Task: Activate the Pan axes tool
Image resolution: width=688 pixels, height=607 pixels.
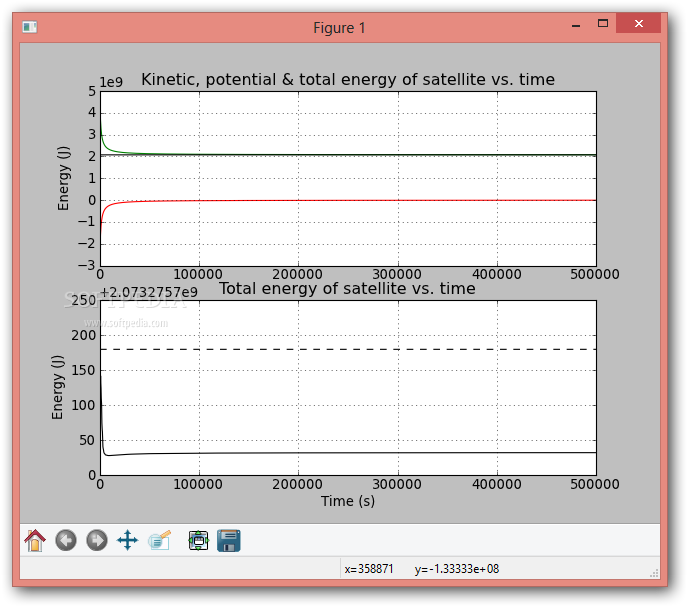Action: click(x=127, y=540)
